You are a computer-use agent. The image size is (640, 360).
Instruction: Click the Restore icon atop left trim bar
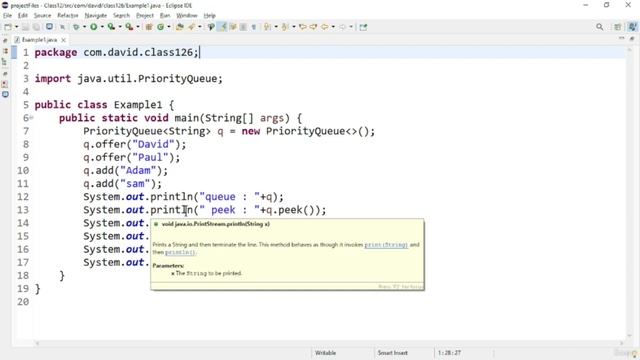point(5,40)
